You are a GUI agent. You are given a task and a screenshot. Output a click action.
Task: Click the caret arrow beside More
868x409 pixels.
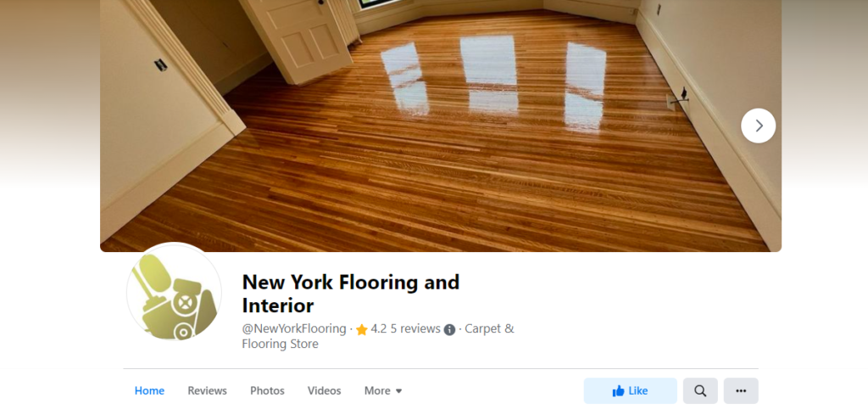point(398,391)
